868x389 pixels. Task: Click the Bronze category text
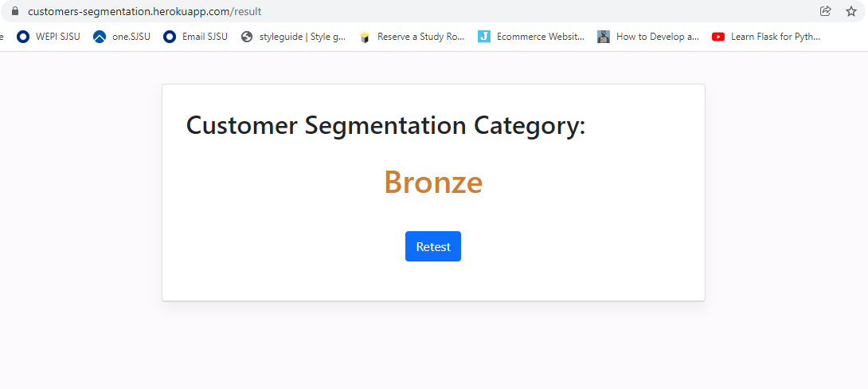[x=433, y=182]
